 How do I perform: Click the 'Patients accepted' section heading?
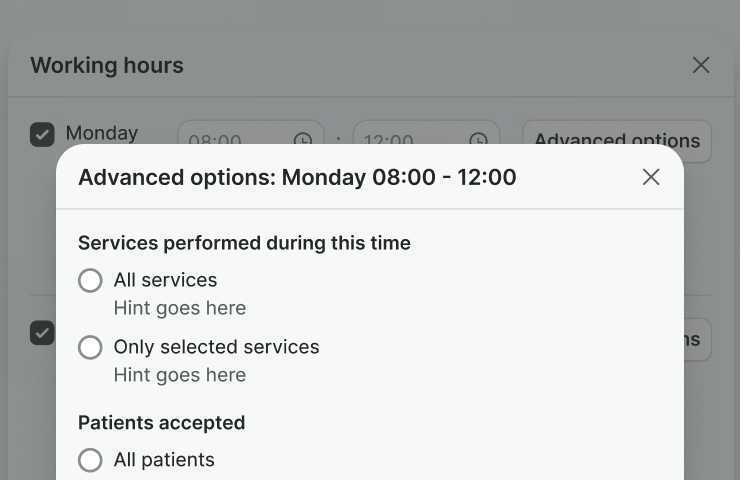coord(161,423)
